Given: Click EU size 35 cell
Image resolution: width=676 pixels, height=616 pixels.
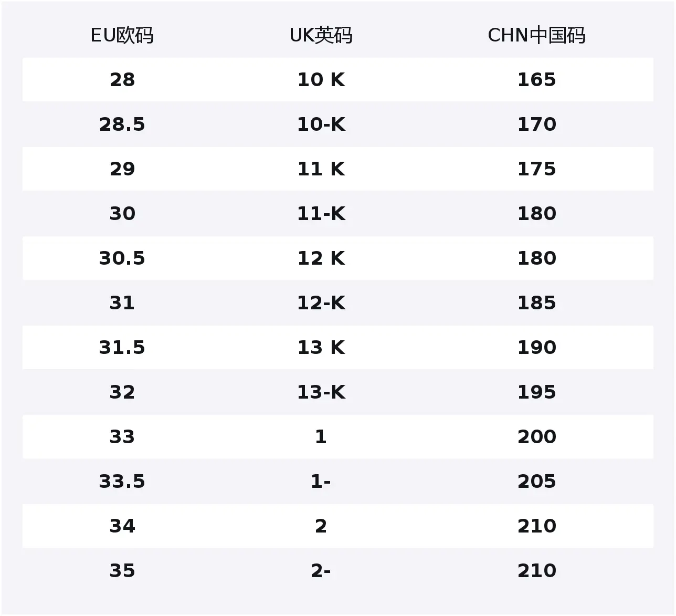Looking at the screenshot, I should click(x=122, y=571).
